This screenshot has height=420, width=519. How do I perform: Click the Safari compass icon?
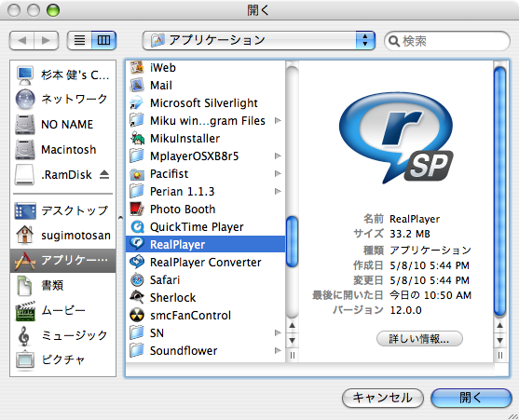coord(137,279)
